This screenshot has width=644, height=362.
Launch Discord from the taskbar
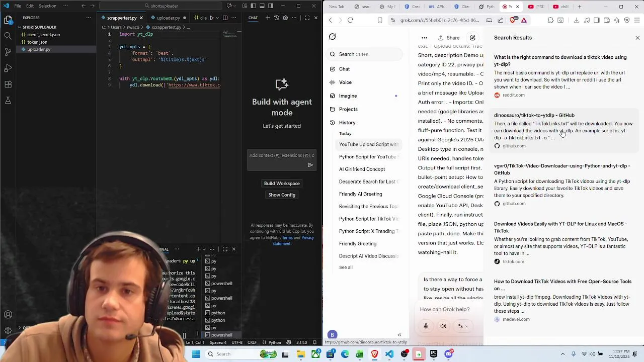click(x=448, y=354)
